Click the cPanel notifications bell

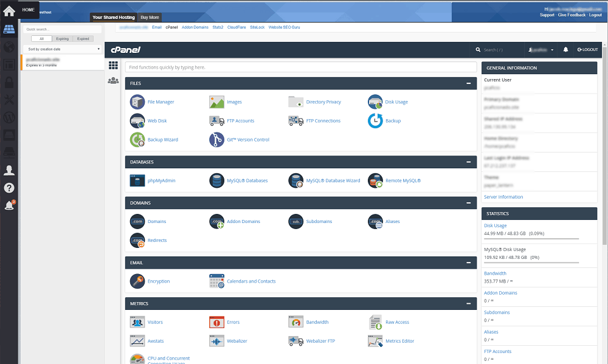tap(565, 50)
